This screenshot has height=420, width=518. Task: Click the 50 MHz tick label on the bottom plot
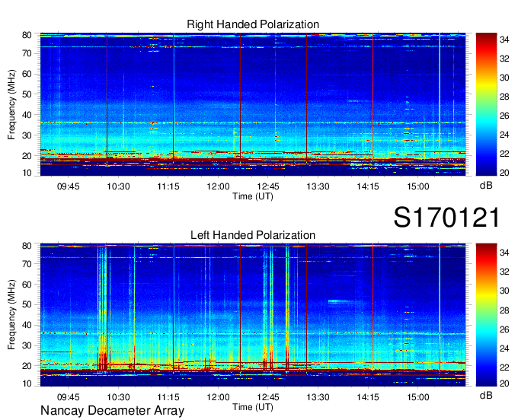tap(27, 304)
